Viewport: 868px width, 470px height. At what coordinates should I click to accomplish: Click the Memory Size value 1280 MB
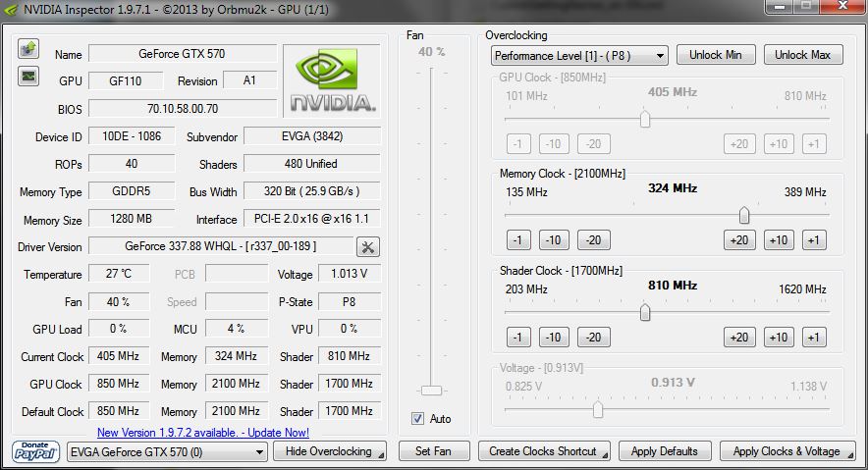click(x=132, y=219)
